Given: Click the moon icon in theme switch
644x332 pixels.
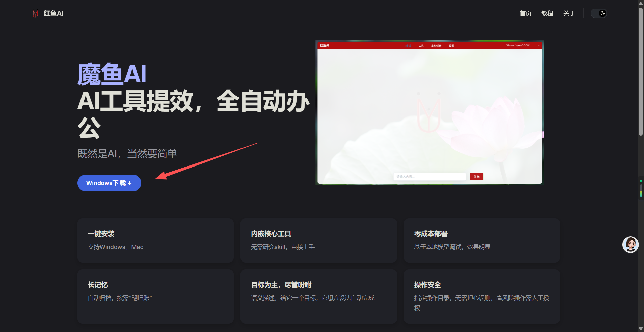Looking at the screenshot, I should click(x=602, y=13).
